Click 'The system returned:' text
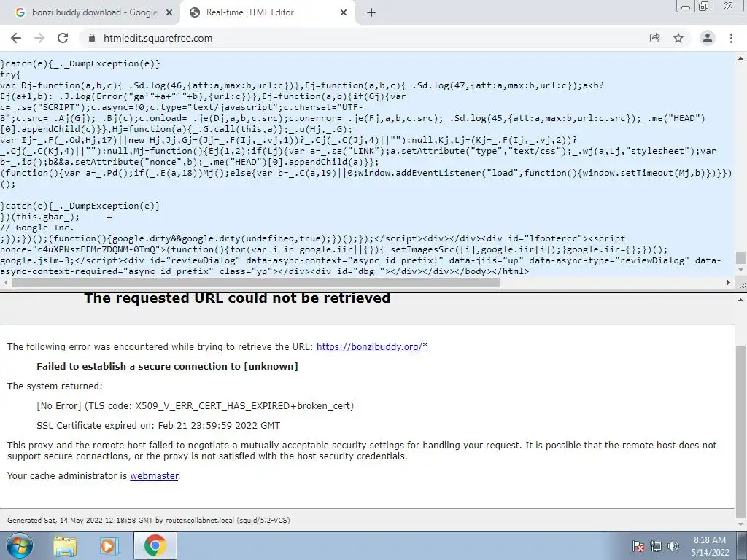 pyautogui.click(x=55, y=386)
